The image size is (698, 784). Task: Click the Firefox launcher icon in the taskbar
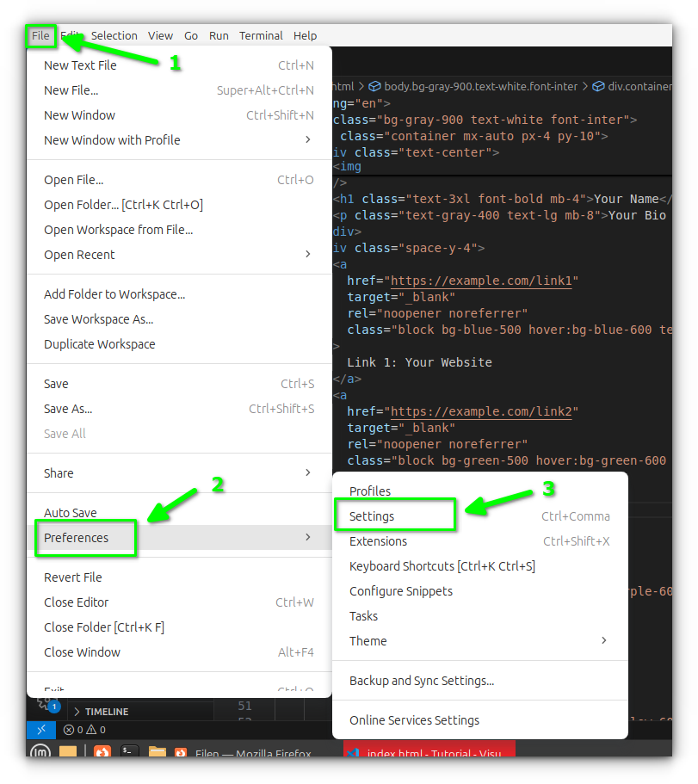coord(102,753)
